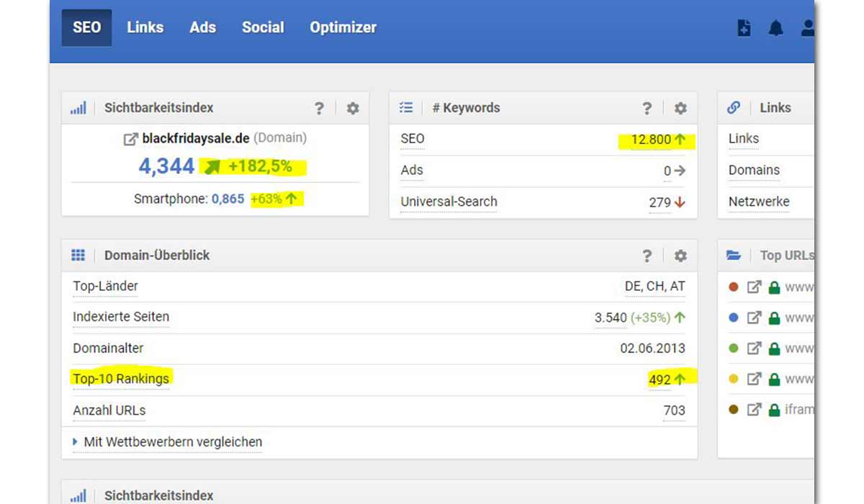Click help question mark in Domain-Überblick panel

click(647, 256)
